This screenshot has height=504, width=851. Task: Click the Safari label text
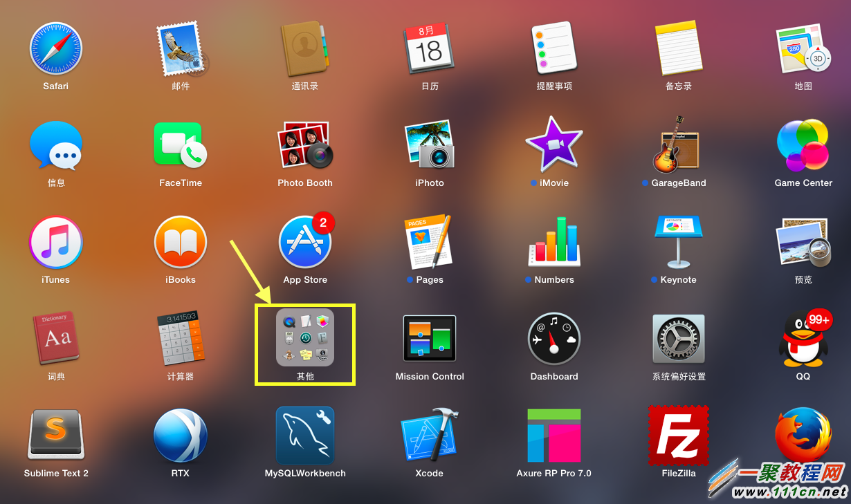tap(55, 86)
